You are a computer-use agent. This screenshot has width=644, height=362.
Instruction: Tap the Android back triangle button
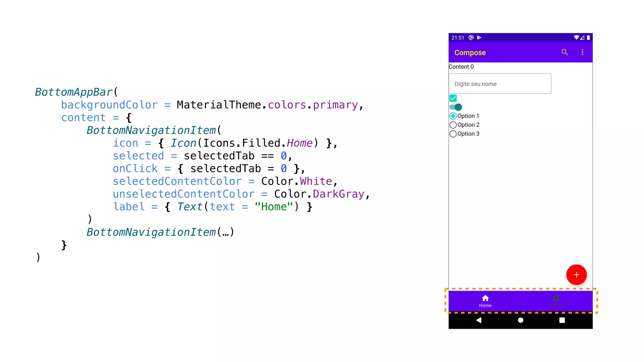coord(479,320)
